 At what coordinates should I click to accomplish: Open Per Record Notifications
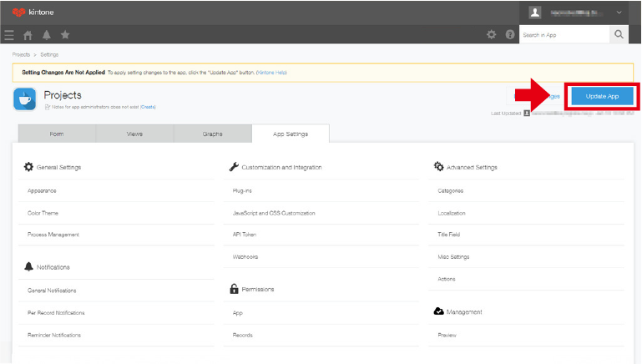click(x=56, y=313)
